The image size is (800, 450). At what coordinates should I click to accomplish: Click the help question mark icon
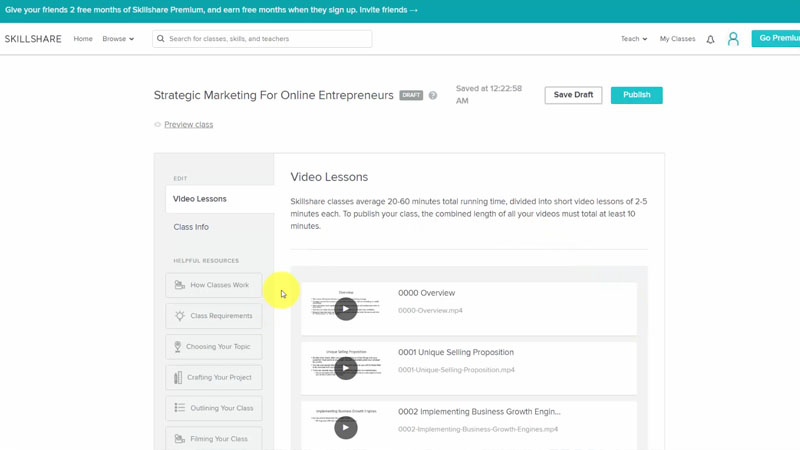[x=433, y=96]
